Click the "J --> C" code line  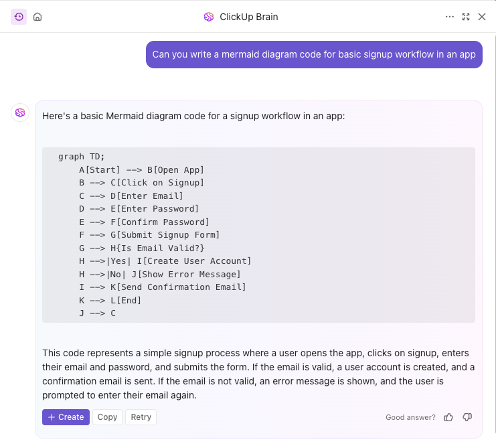[97, 313]
